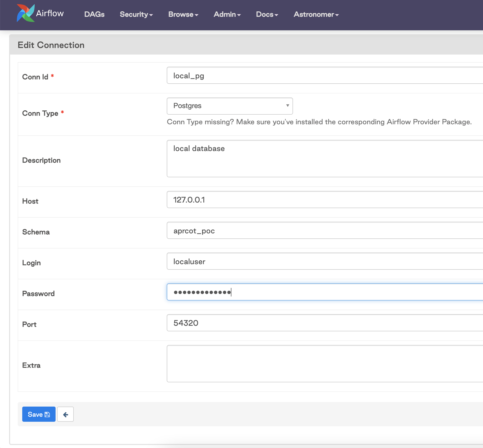Save the connection

[39, 414]
